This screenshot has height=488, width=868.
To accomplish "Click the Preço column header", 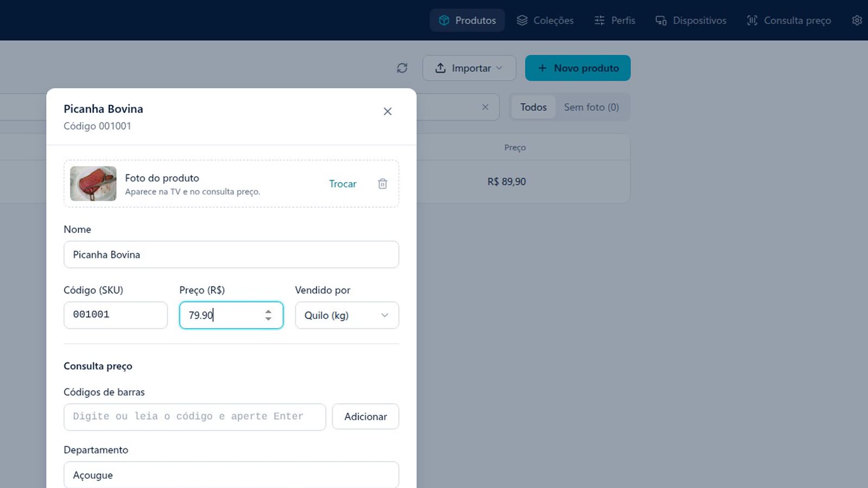I will [x=515, y=147].
